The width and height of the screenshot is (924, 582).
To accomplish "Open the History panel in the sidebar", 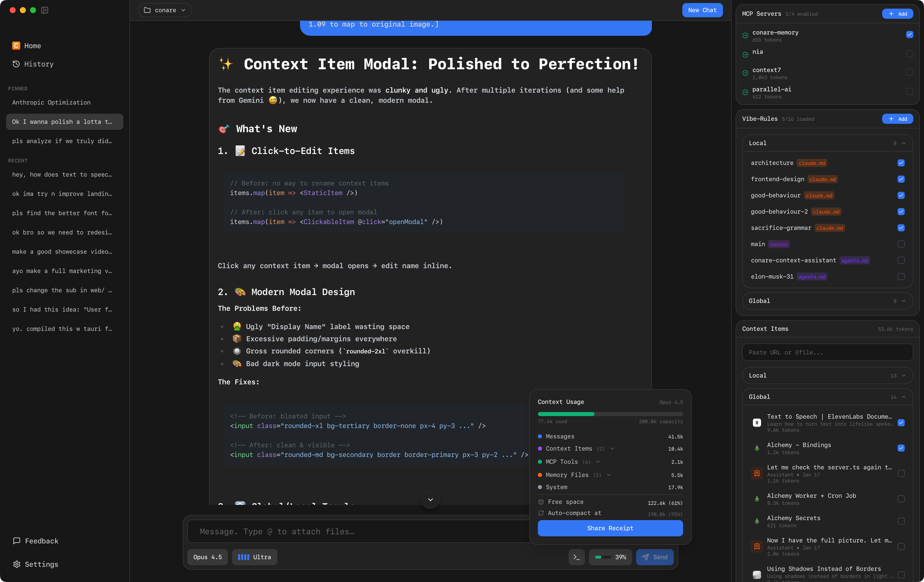I will [38, 64].
